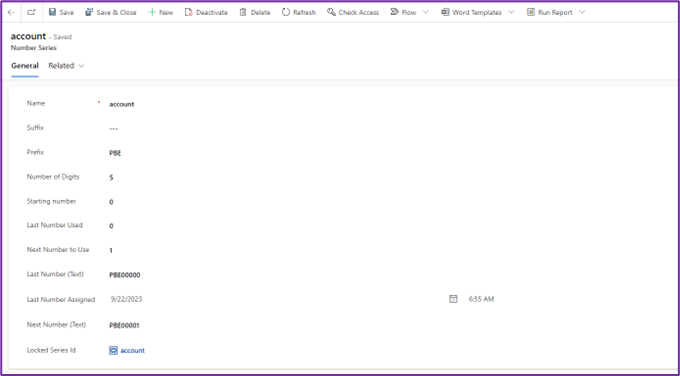The height and width of the screenshot is (376, 680).
Task: Expand the Word Templates chevron
Action: coord(511,12)
